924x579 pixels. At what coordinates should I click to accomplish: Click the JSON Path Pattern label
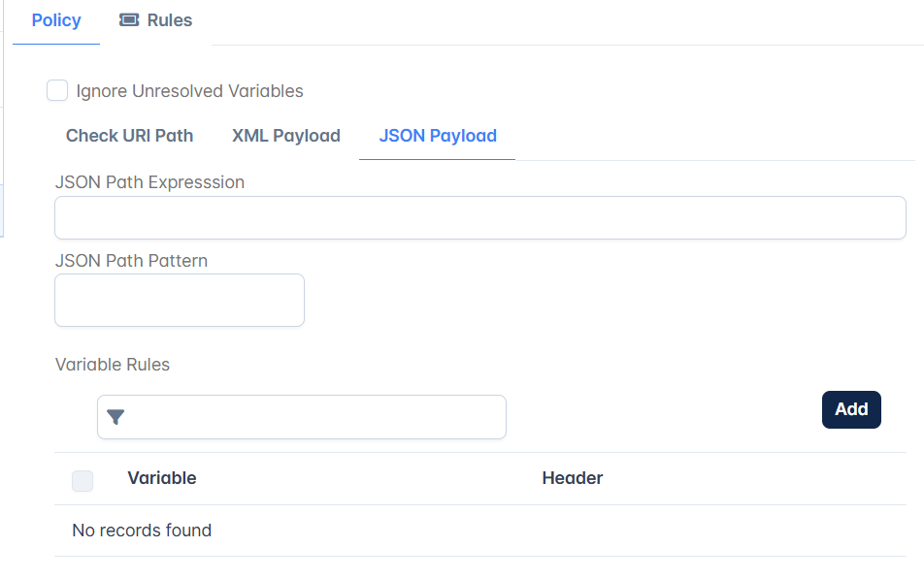click(x=131, y=261)
